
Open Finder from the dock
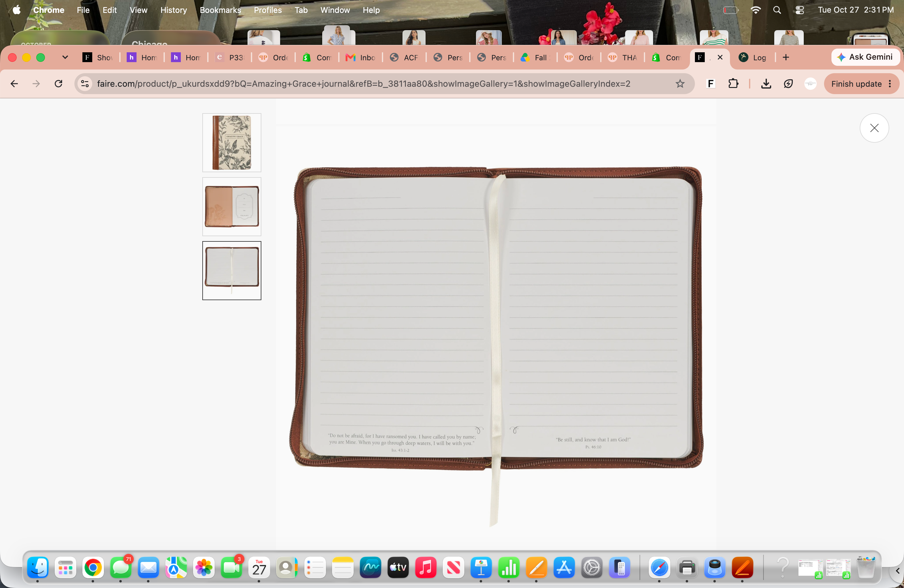(38, 567)
